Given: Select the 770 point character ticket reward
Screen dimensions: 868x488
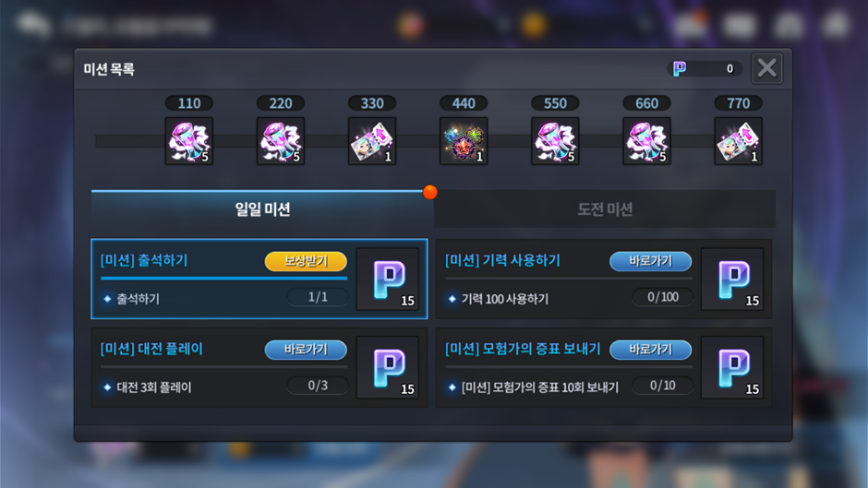Looking at the screenshot, I should coord(739,141).
